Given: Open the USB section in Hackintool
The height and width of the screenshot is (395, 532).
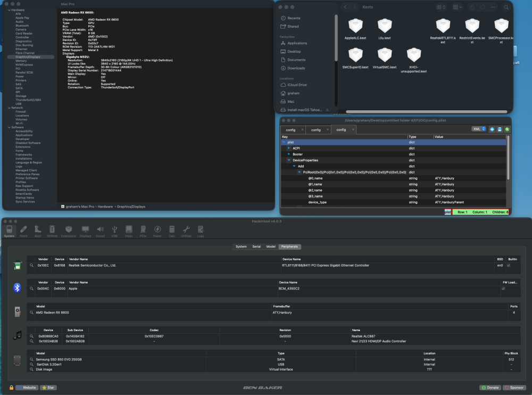Looking at the screenshot, I should 114,231.
